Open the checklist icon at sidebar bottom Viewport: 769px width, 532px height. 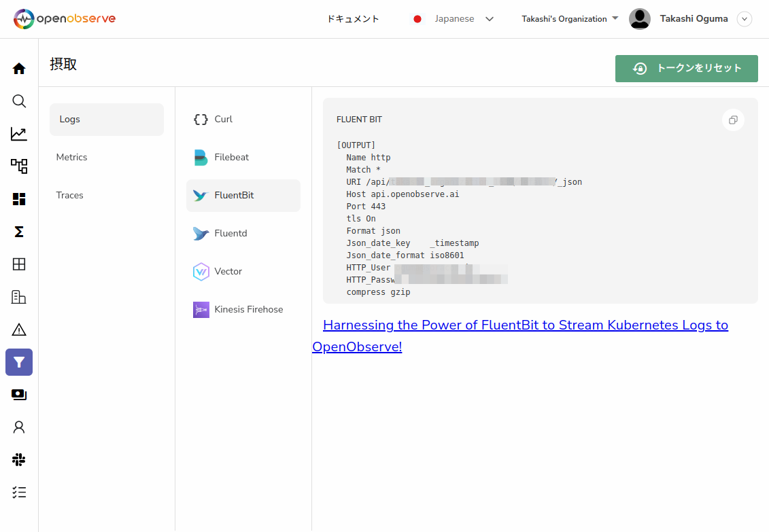[19, 493]
